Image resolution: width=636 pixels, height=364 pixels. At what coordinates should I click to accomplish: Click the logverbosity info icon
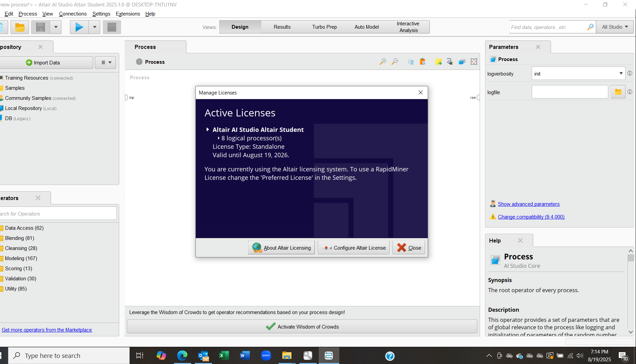(x=630, y=73)
